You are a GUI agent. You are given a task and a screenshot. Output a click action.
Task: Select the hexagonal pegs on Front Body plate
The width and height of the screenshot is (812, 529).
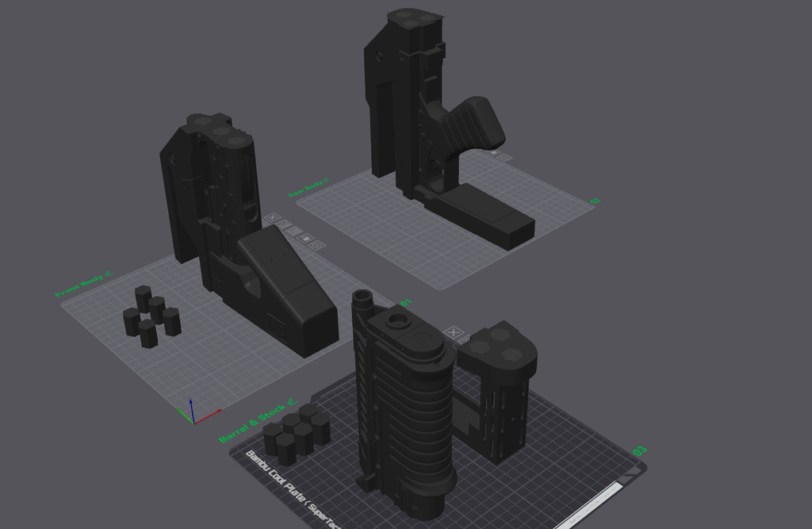coord(151,316)
